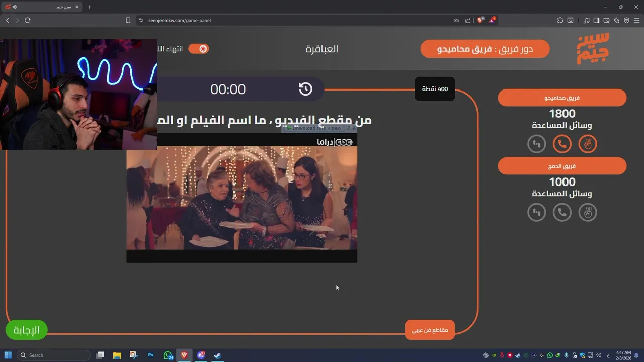Open the volume control in system tray
Viewport: 644px width, 362px height.
[599, 355]
